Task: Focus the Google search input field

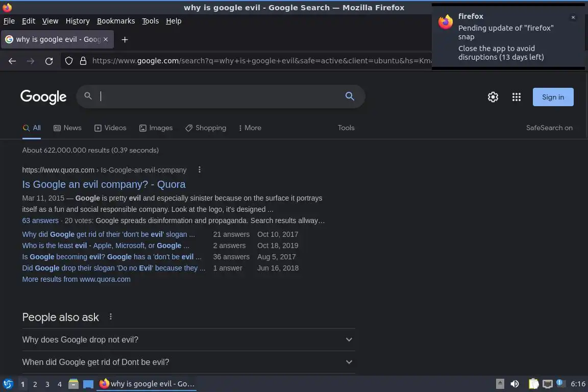Action: (220, 96)
